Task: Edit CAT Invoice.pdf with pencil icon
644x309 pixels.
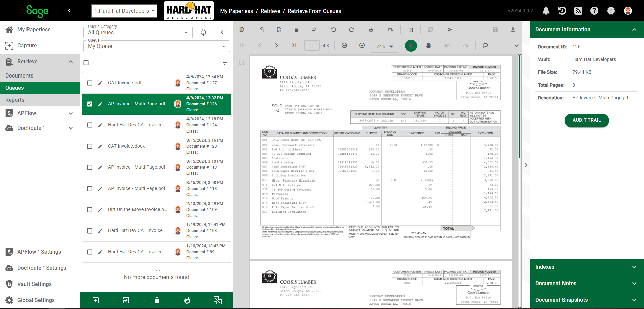Action: click(x=100, y=83)
